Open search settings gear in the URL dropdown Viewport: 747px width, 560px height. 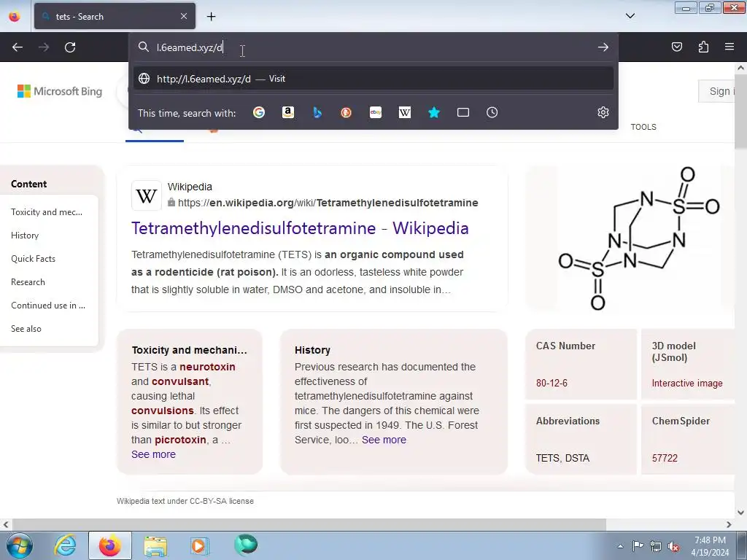(603, 112)
